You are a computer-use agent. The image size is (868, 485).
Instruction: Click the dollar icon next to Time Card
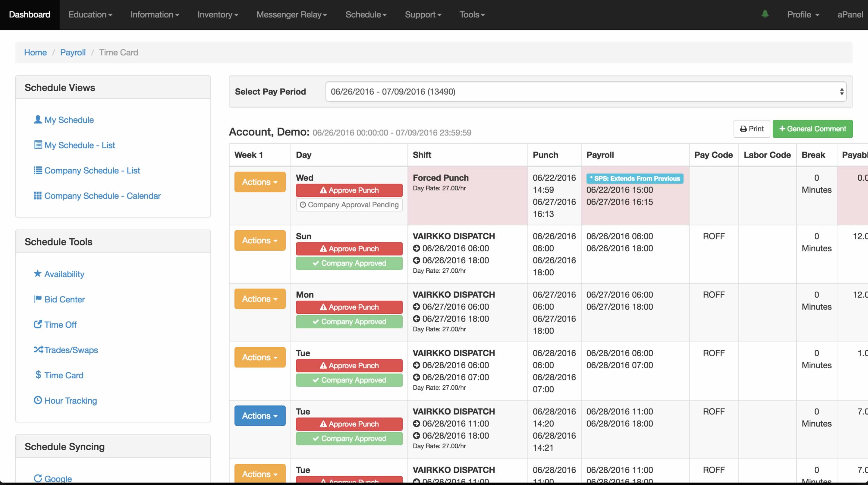pyautogui.click(x=38, y=374)
